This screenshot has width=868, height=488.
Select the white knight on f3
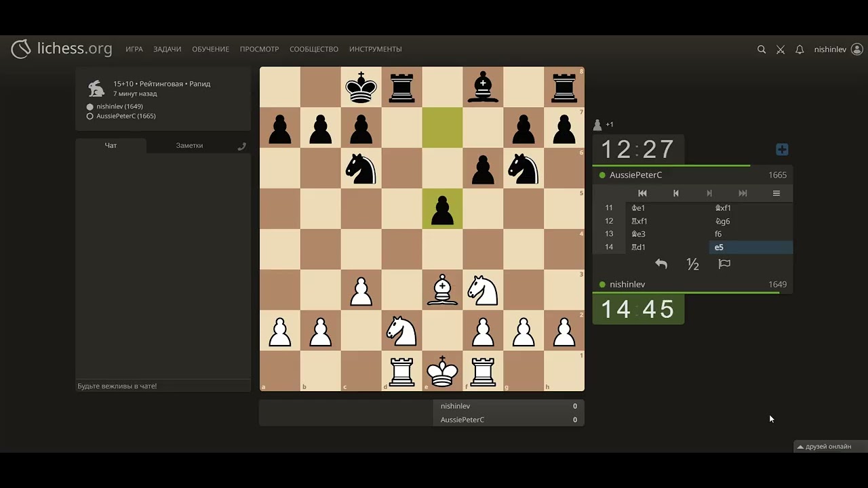point(483,290)
